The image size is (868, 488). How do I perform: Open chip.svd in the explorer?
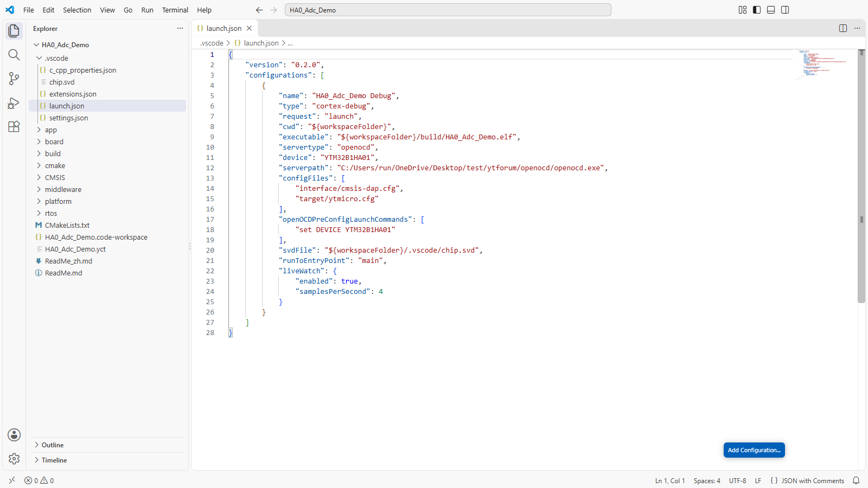coord(107,82)
